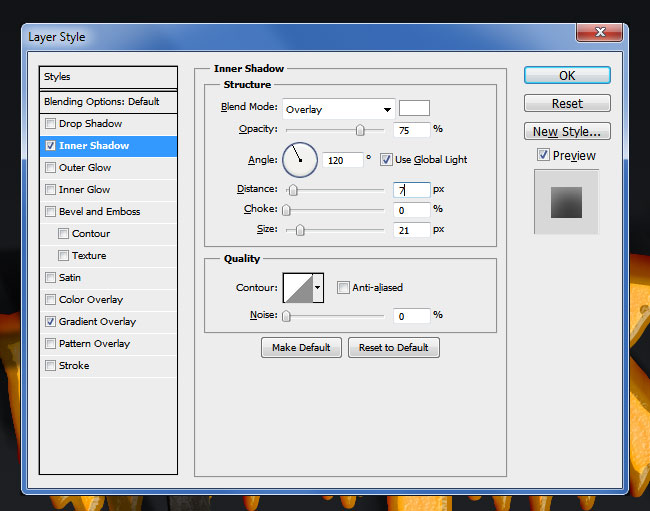Click the contour curve thumbnail
The width and height of the screenshot is (650, 511).
298,288
